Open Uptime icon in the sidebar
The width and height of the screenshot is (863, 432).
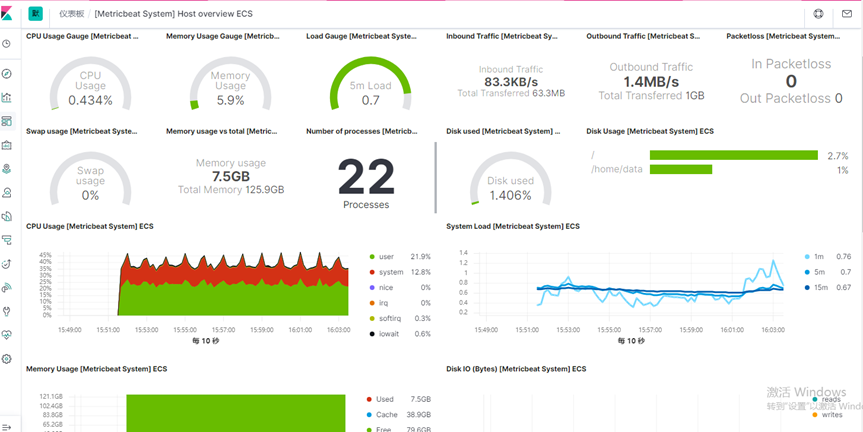point(7,287)
